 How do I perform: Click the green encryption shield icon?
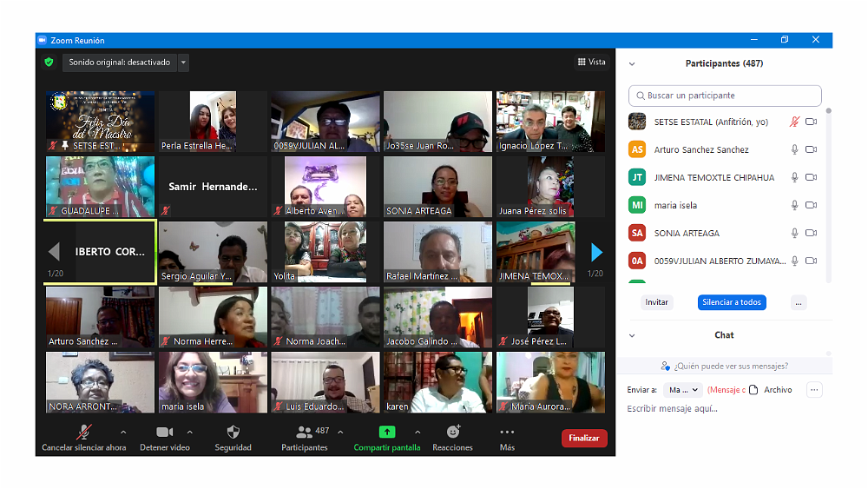pyautogui.click(x=49, y=63)
